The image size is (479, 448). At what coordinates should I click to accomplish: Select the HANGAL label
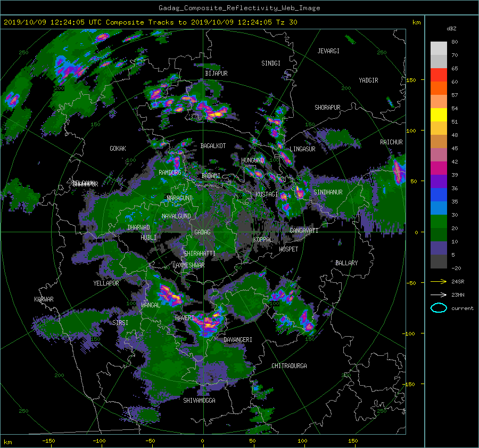pos(150,305)
